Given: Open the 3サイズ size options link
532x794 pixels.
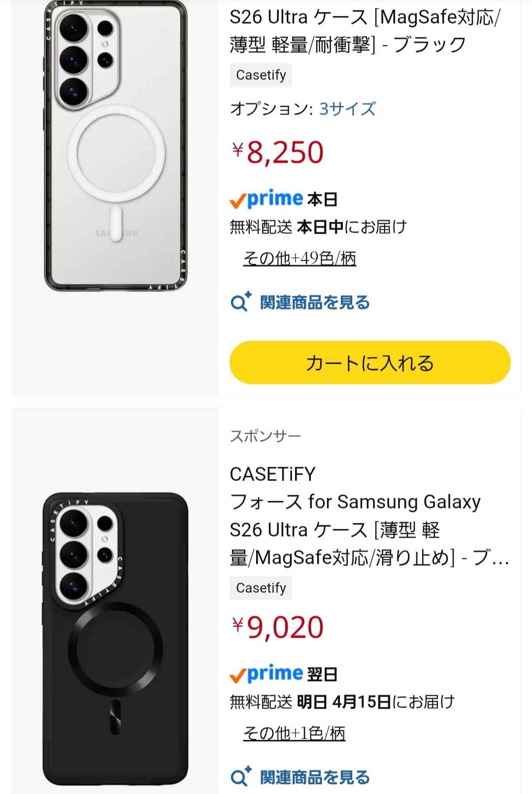Looking at the screenshot, I should pos(347,109).
